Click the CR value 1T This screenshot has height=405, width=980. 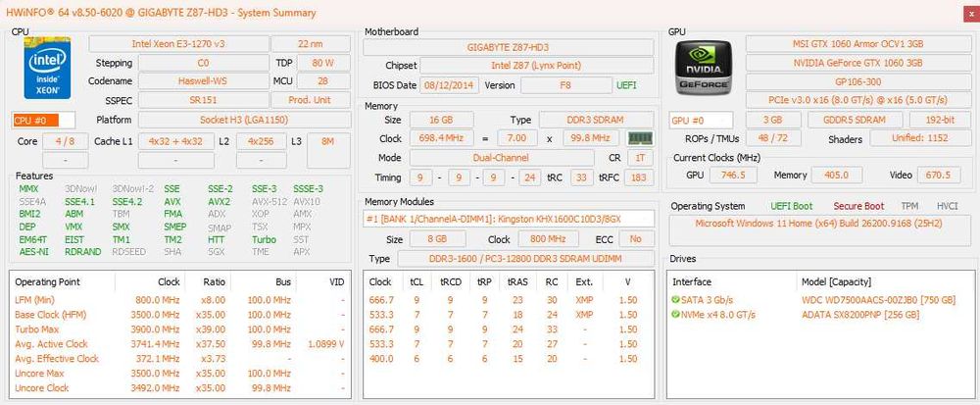point(639,158)
